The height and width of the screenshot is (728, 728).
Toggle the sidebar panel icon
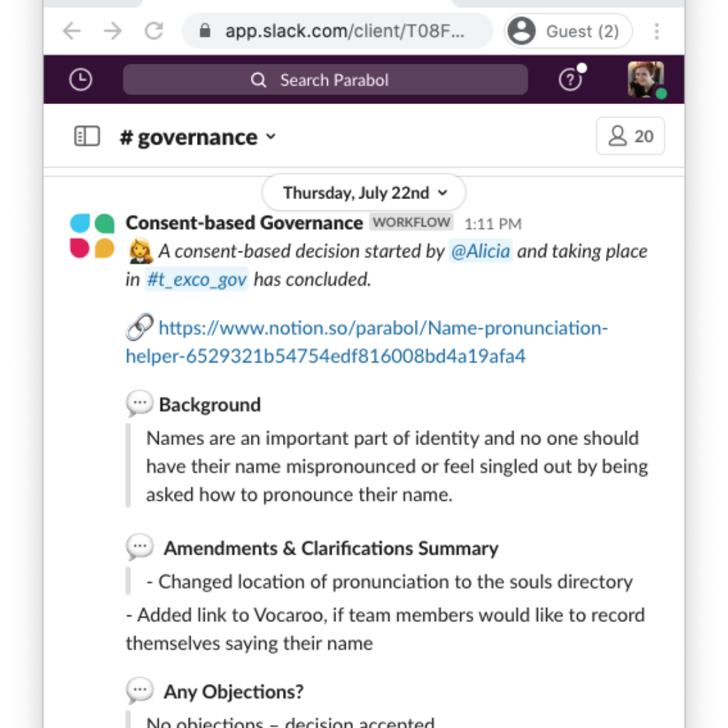pyautogui.click(x=87, y=136)
